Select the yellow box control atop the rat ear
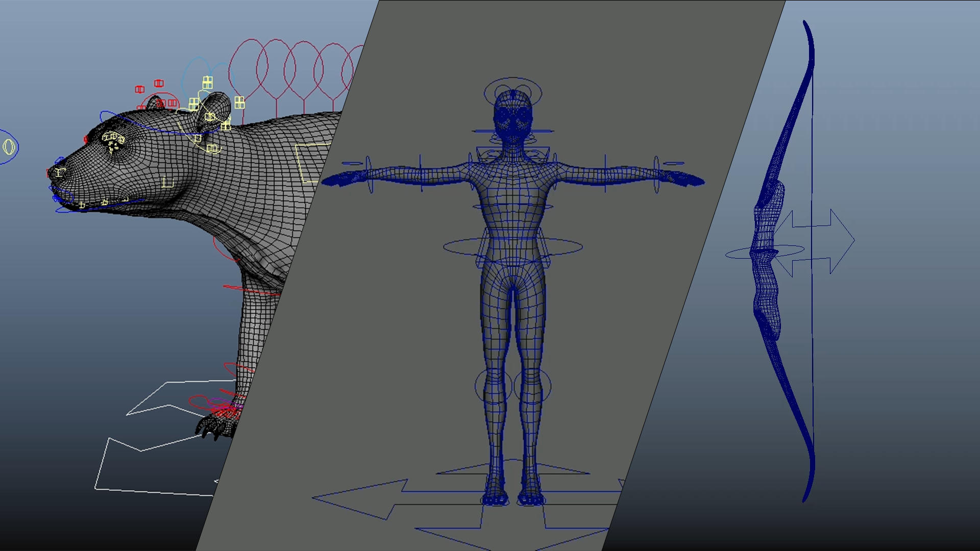This screenshot has width=980, height=551. 207,82
